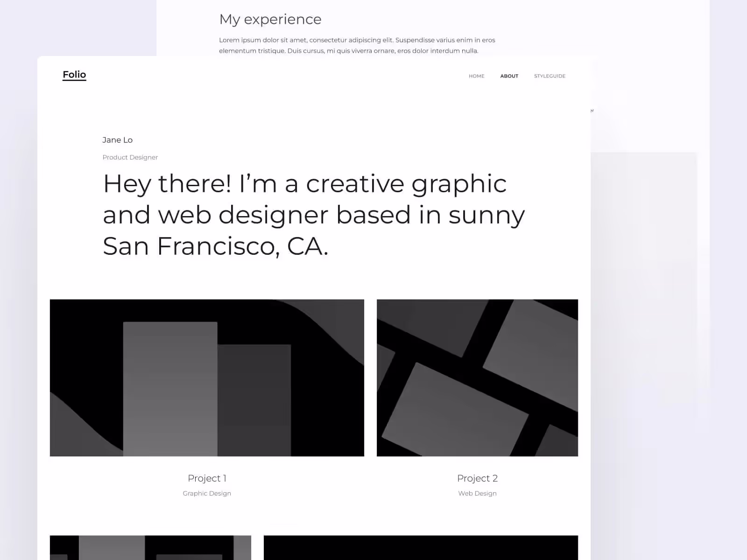Click the Product Designer subtitle
Image resolution: width=747 pixels, height=560 pixels.
130,157
